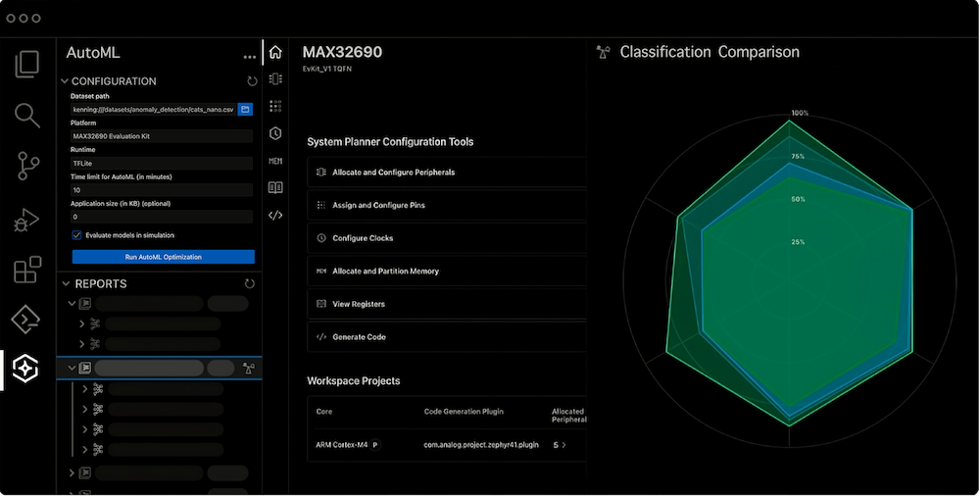980x496 pixels.
Task: Open the AutoML more actions ellipsis menu
Action: pos(250,57)
